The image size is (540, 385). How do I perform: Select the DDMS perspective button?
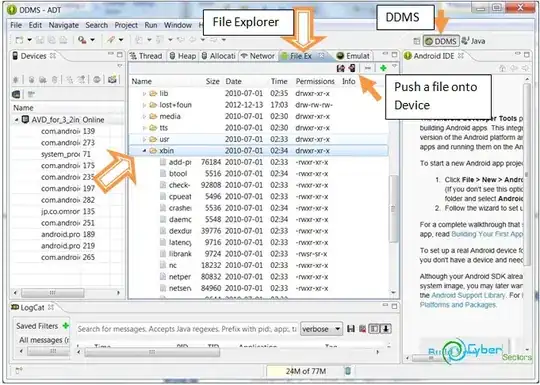(x=441, y=41)
